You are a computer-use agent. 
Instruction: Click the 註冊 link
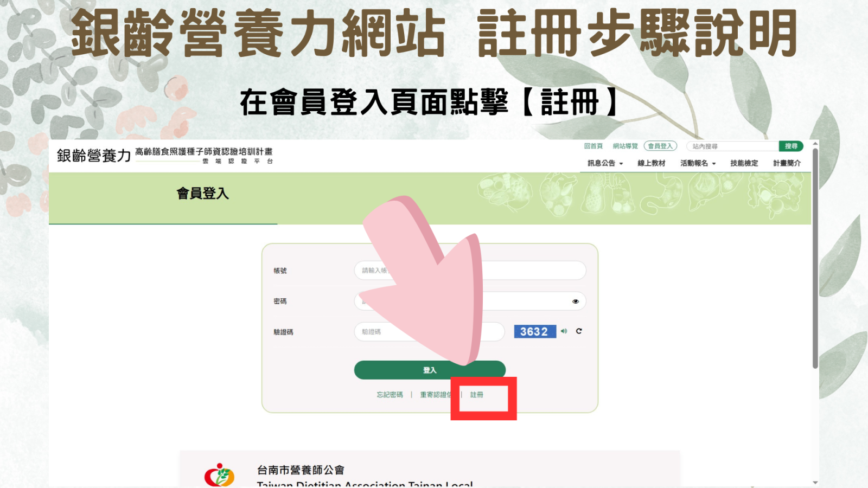pos(476,395)
